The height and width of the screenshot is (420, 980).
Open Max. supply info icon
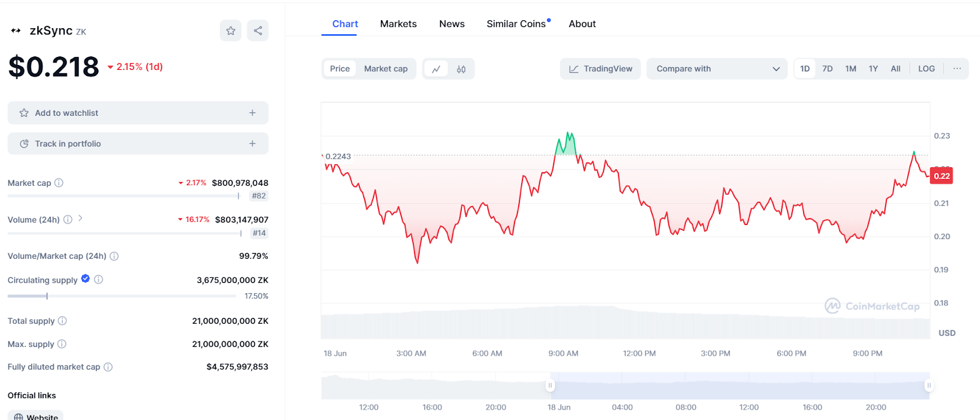62,344
